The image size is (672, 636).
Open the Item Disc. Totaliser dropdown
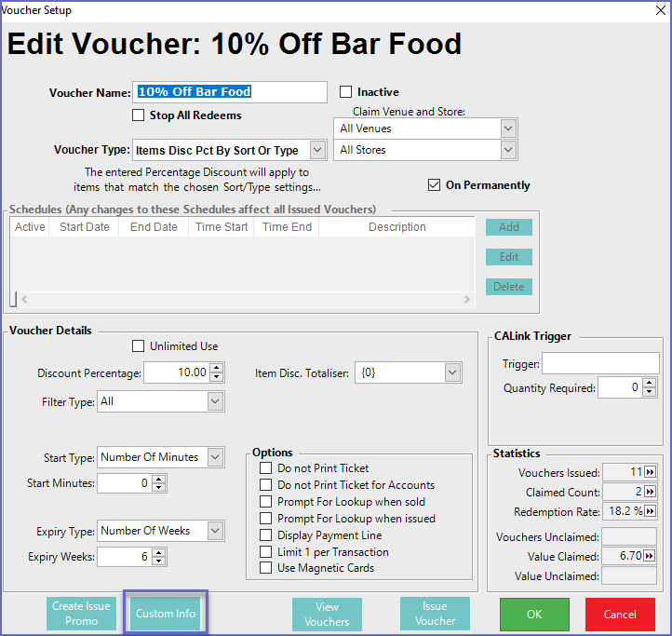pyautogui.click(x=452, y=373)
